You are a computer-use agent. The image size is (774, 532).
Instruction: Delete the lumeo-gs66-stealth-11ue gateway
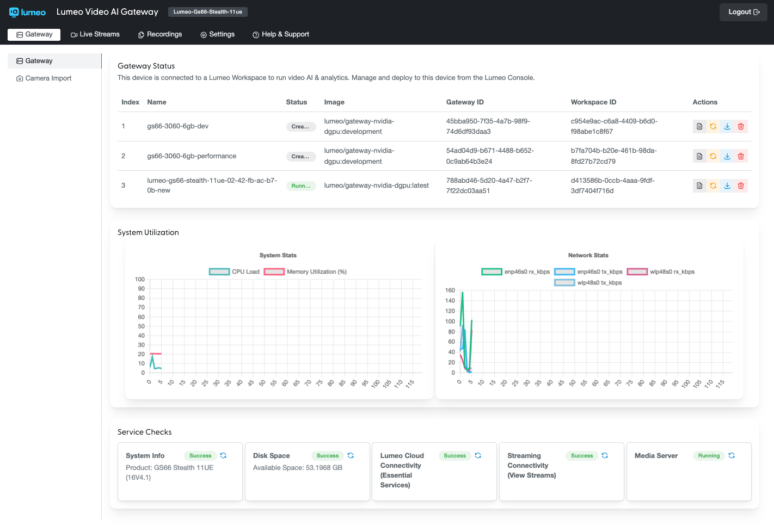(741, 185)
